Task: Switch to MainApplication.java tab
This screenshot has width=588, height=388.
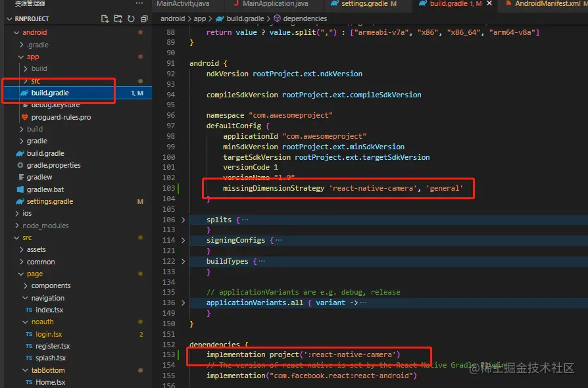Action: 275,3
